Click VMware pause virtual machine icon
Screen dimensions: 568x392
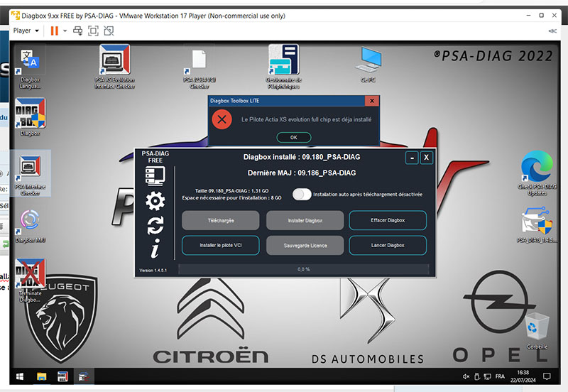(x=55, y=31)
